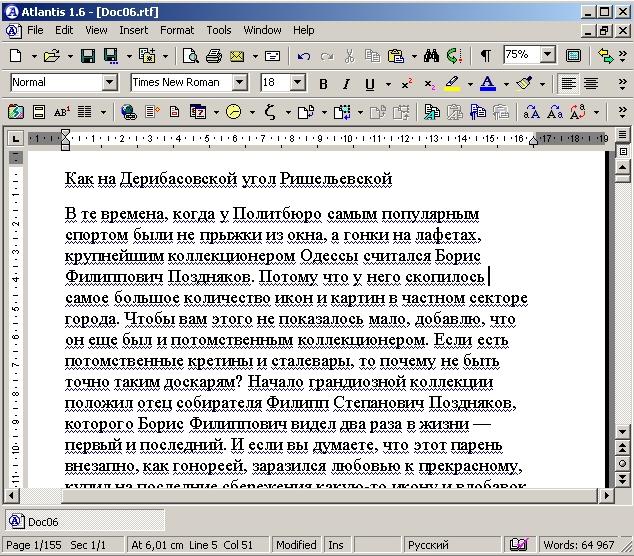
Task: Align the text left
Action: [x=568, y=84]
